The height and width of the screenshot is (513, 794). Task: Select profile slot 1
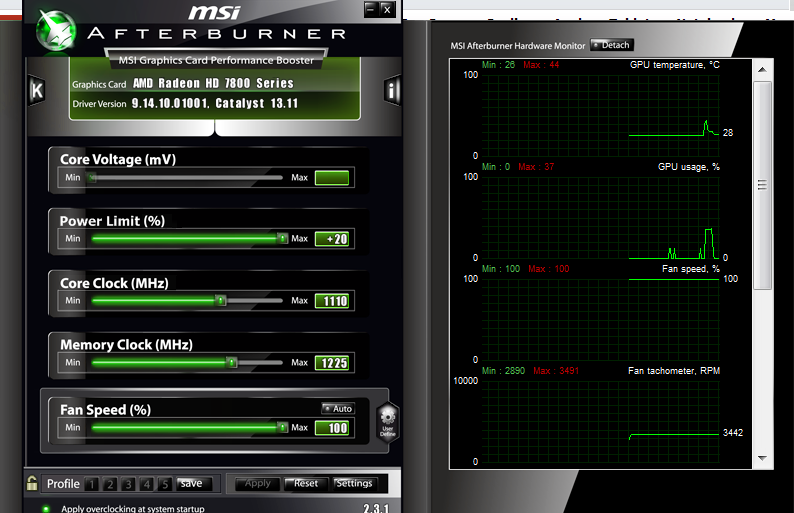pos(92,484)
